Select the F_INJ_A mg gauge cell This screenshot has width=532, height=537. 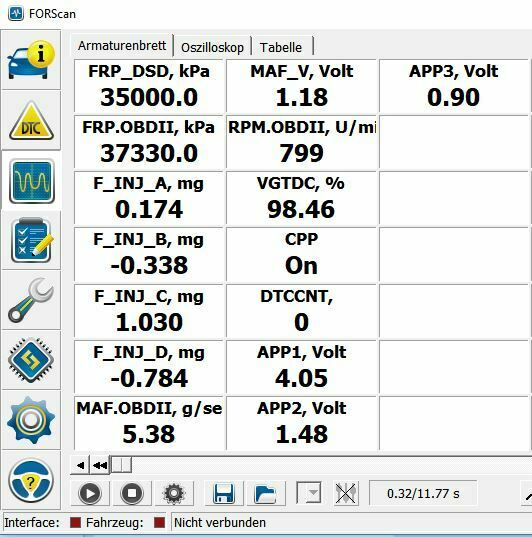tap(149, 198)
